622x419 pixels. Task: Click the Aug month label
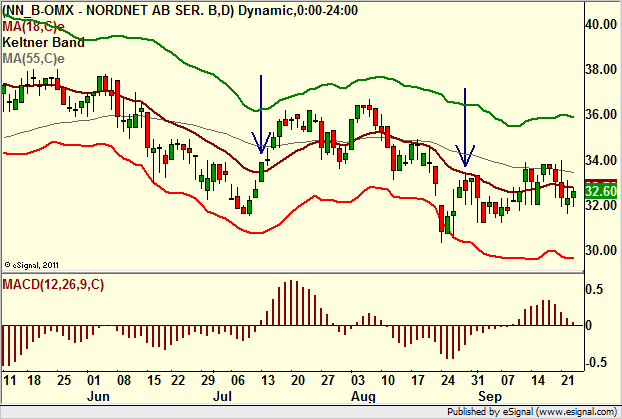pos(363,396)
